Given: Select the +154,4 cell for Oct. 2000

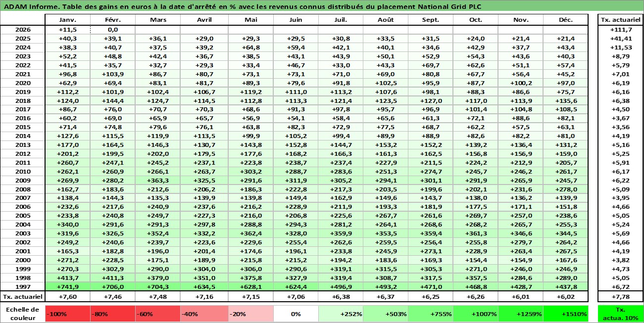Looking at the screenshot, I should (x=475, y=261).
